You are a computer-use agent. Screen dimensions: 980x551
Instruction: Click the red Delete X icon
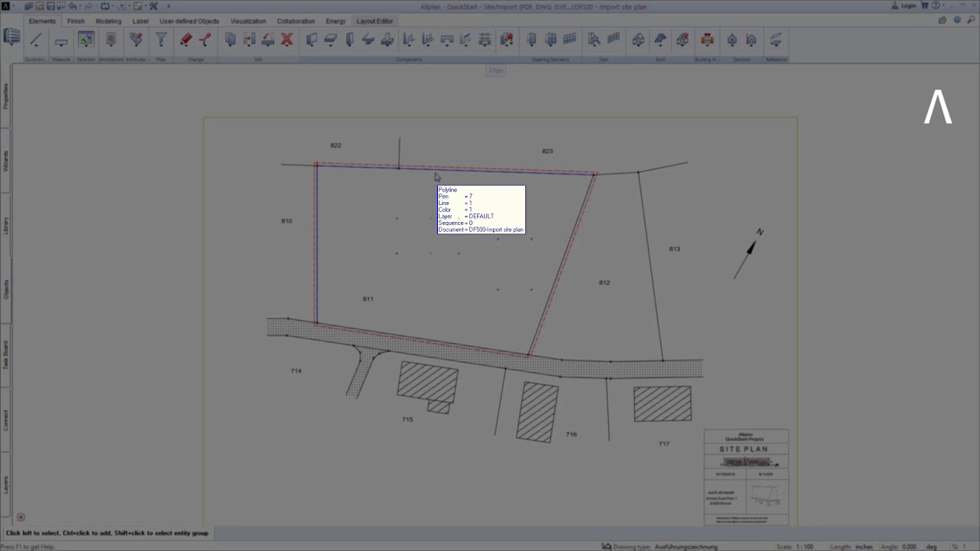(x=287, y=40)
